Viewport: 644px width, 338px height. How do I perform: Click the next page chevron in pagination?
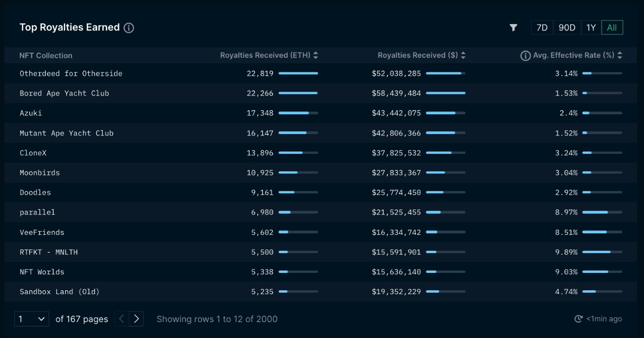click(x=137, y=319)
